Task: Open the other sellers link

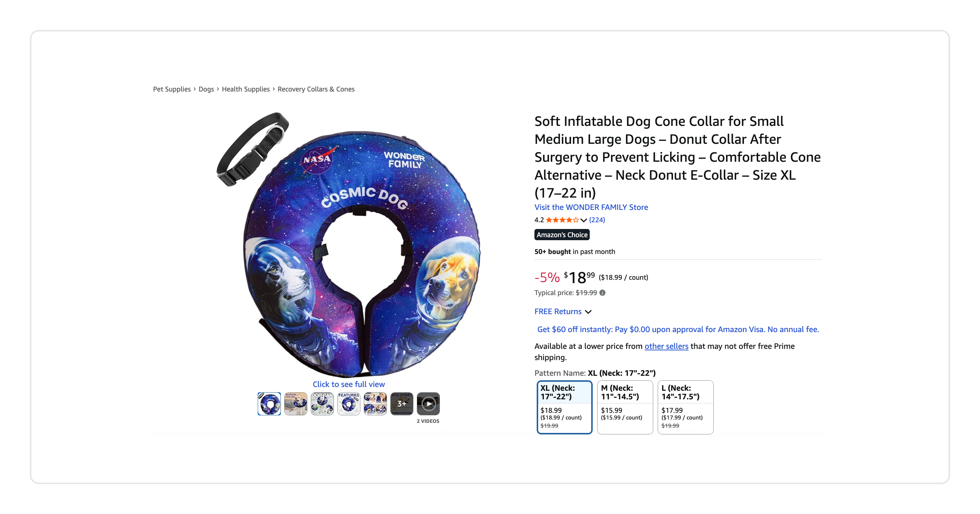Action: click(x=666, y=346)
